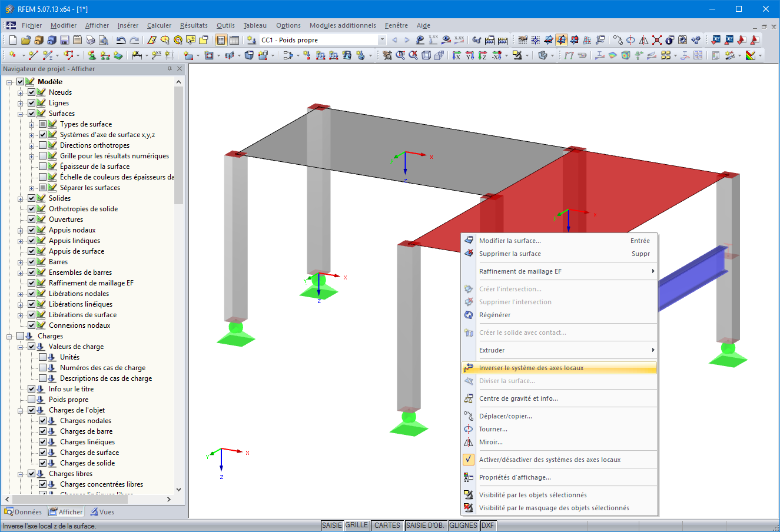Switch to the Données tab

[24, 512]
